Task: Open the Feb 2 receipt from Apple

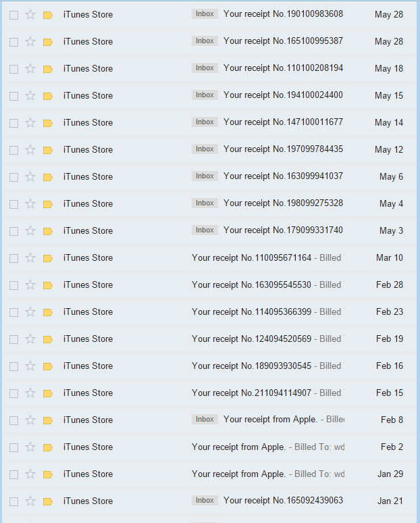Action: (209, 447)
